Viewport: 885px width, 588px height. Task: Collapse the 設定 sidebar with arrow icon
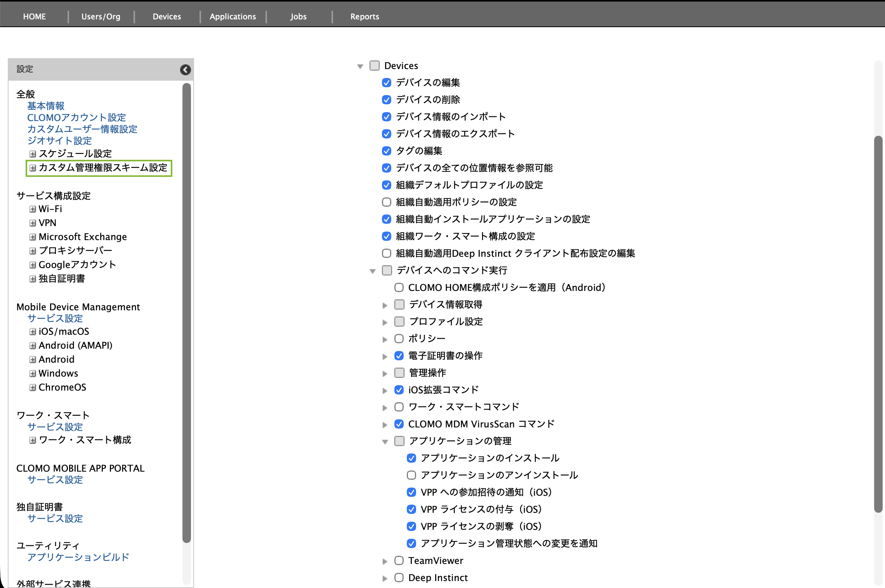click(x=185, y=70)
